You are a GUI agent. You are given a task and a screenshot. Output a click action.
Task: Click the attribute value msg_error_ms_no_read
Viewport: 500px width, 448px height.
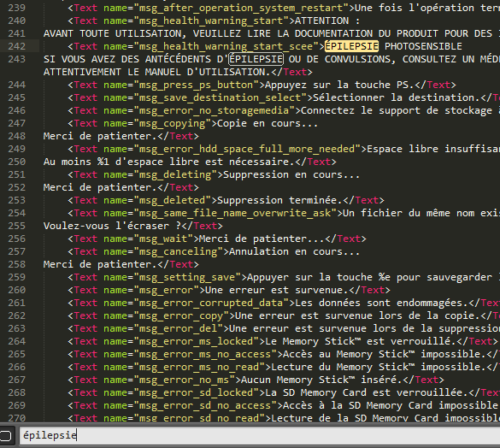(x=199, y=367)
